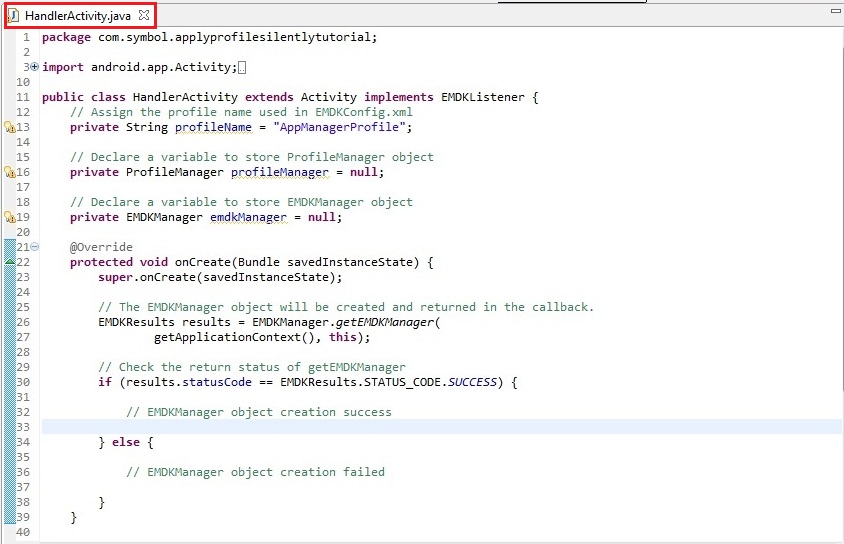Open quick fix warning on line 19
Viewport: 844px width, 544px height.
pyautogui.click(x=8, y=217)
